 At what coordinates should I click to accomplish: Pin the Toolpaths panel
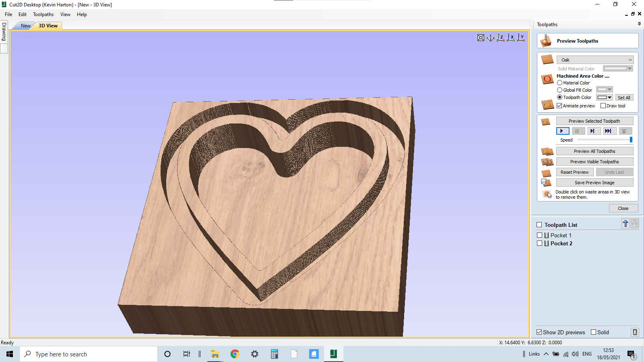(x=639, y=24)
